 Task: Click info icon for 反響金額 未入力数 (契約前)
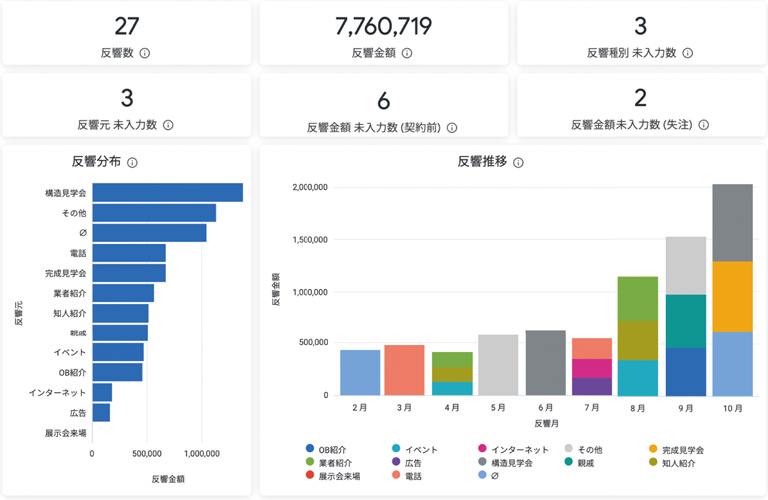[452, 128]
